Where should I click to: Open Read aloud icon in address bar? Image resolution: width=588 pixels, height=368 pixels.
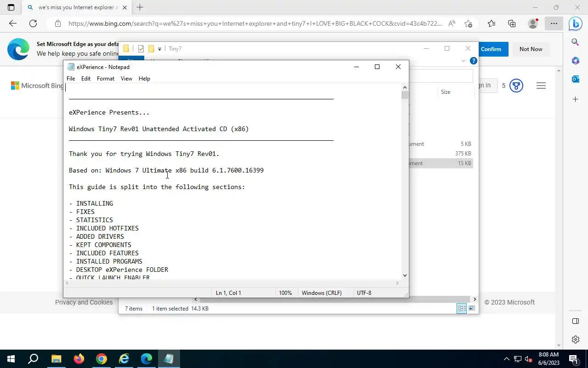(x=452, y=23)
